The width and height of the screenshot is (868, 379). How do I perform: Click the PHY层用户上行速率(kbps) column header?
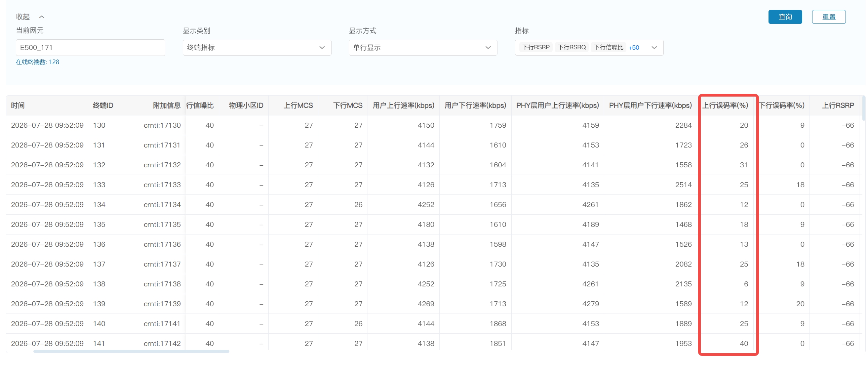[557, 105]
